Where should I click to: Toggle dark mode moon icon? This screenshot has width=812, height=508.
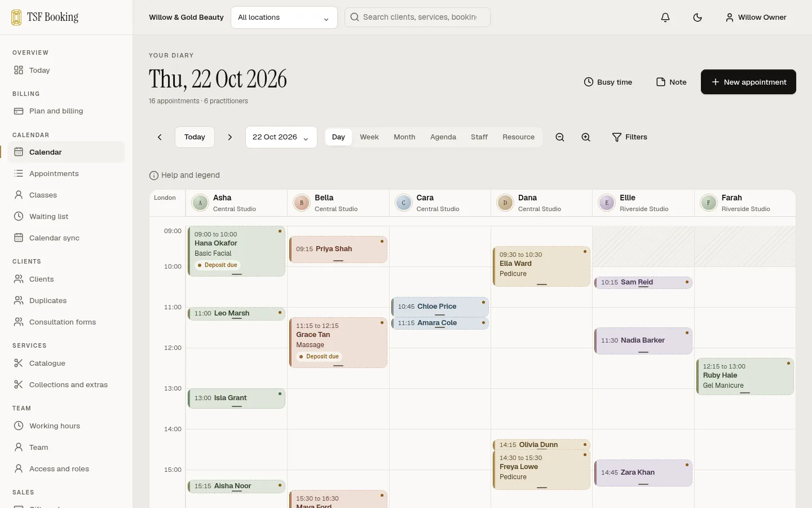698,17
